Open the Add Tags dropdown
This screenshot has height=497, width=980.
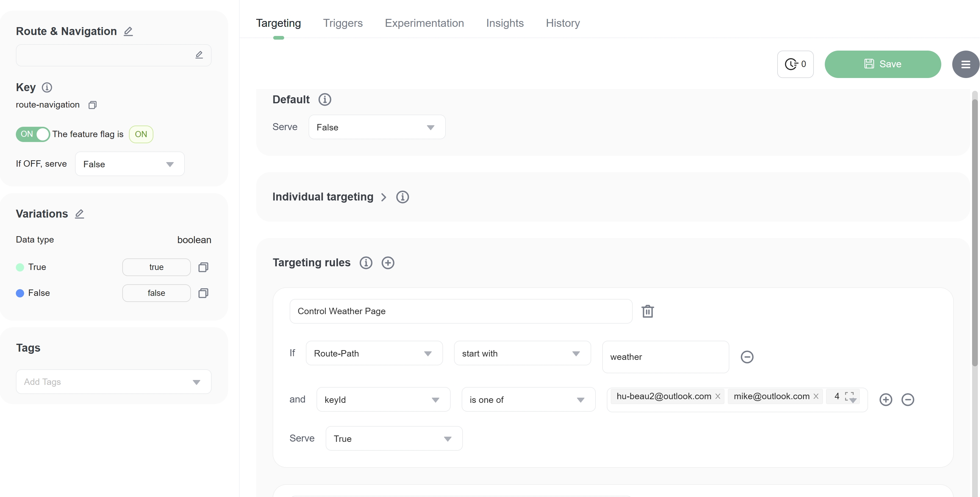[x=114, y=382]
